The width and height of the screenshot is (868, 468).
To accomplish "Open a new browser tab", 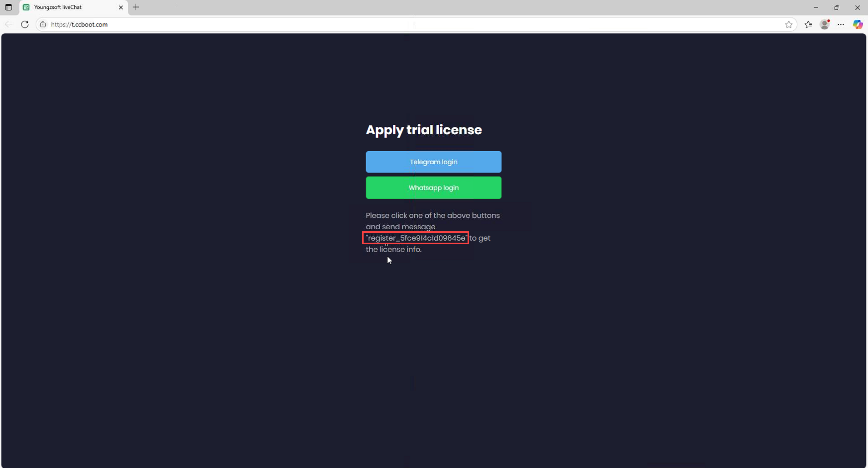I will 136,7.
